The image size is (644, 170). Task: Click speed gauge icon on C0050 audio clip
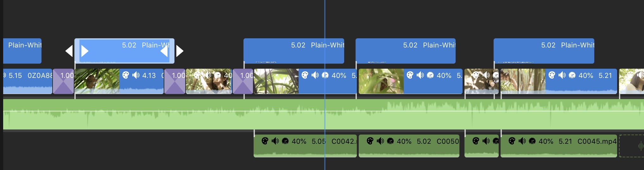pyautogui.click(x=390, y=141)
